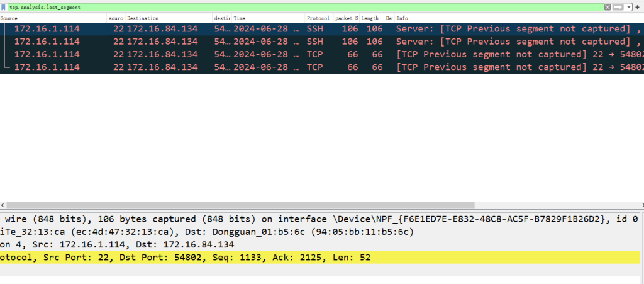Sort by the Protocol column header
This screenshot has width=644, height=284.
[x=319, y=18]
